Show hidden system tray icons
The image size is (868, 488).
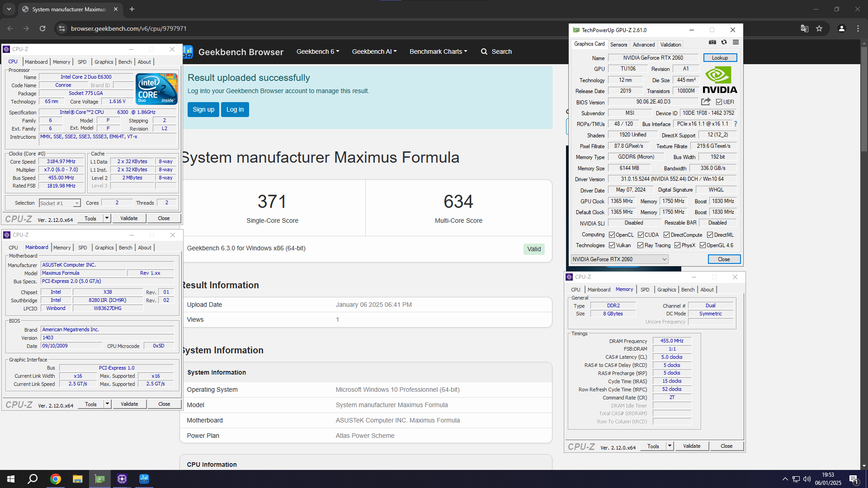coord(785,479)
